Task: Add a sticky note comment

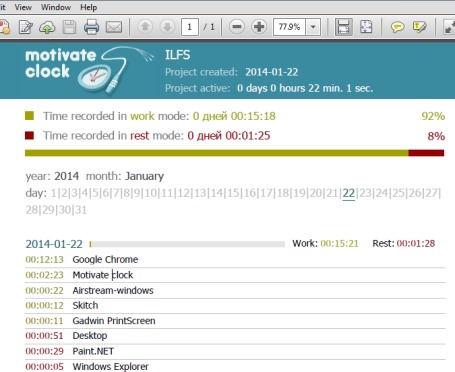Action: point(397,27)
